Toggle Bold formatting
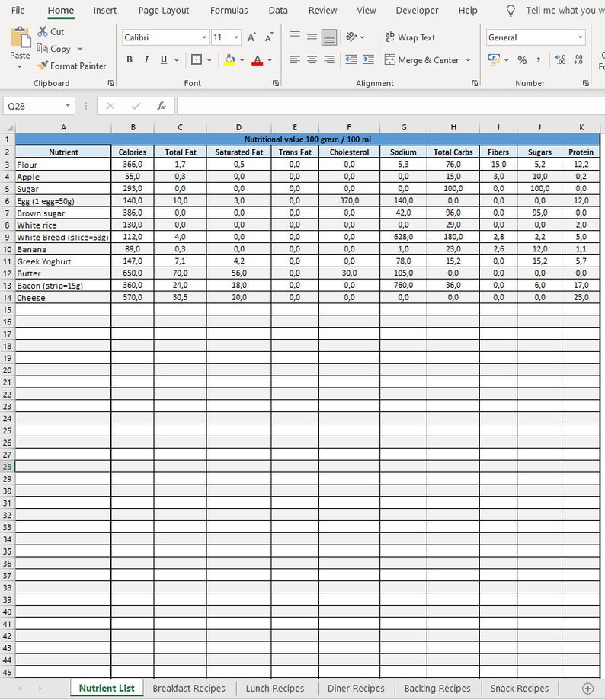 tap(130, 59)
